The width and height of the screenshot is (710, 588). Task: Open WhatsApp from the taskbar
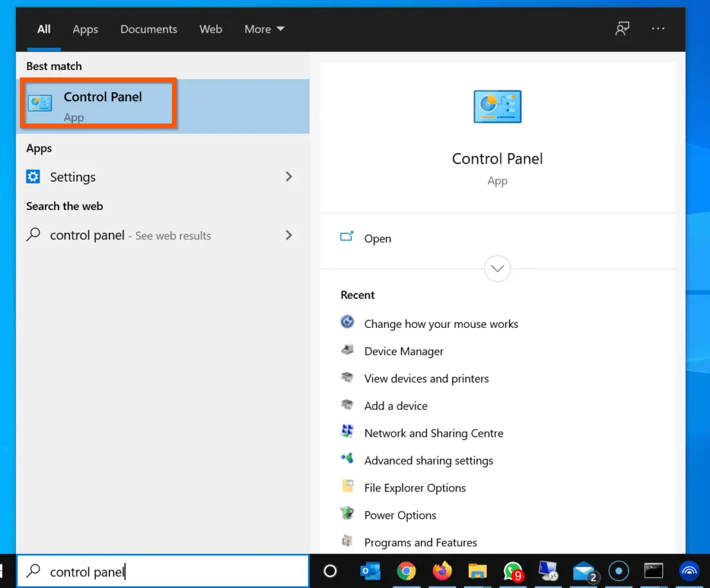click(513, 571)
